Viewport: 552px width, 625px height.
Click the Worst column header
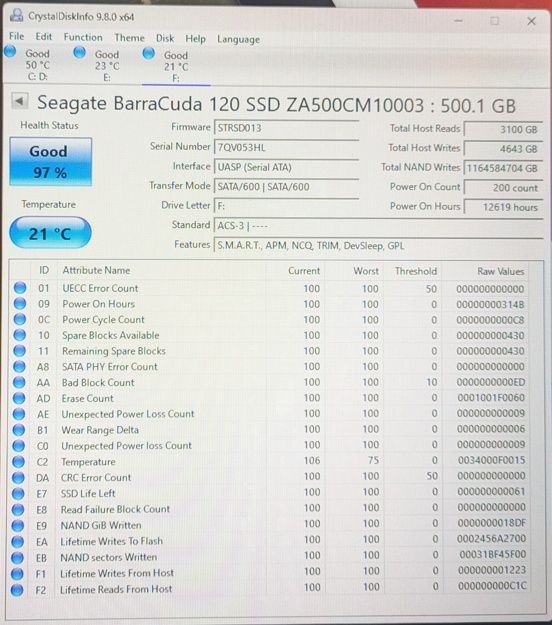(366, 271)
